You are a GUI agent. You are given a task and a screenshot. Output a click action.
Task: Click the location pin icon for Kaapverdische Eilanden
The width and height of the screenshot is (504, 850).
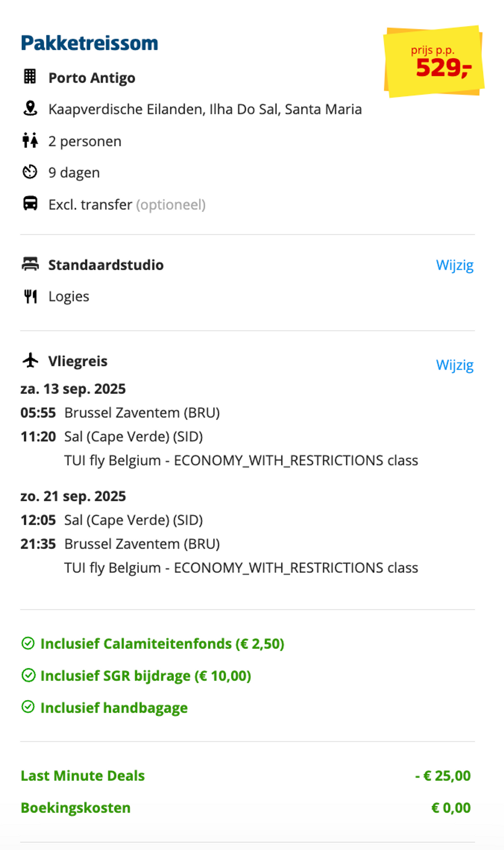[x=30, y=108]
